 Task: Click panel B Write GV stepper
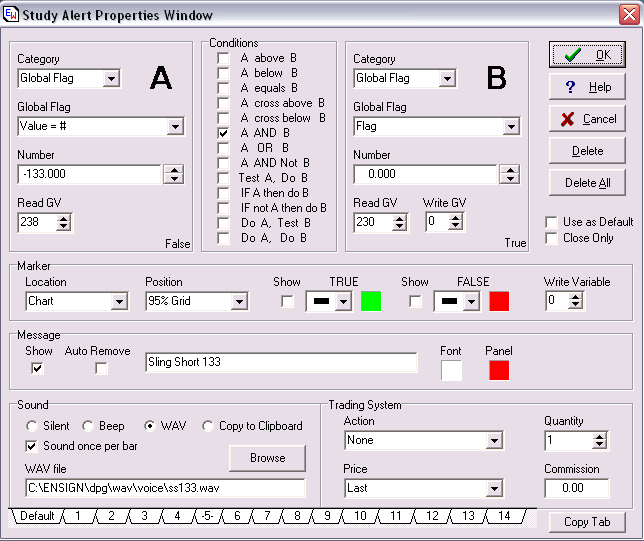click(455, 222)
